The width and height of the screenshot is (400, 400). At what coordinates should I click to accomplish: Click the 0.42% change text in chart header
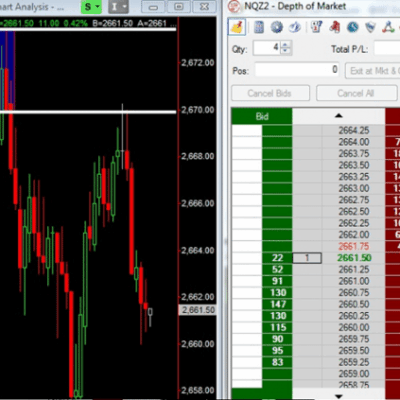click(75, 23)
